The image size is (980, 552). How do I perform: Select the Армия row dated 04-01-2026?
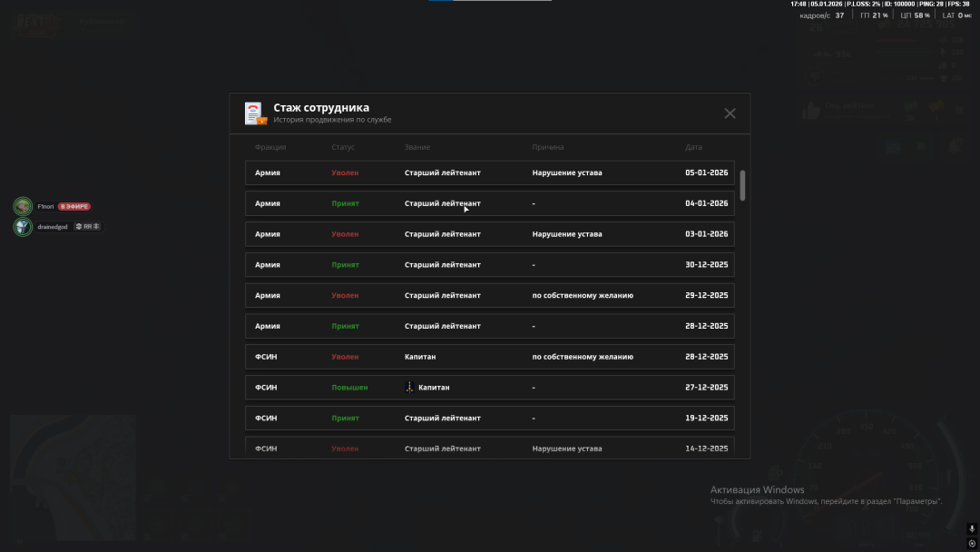coord(489,203)
